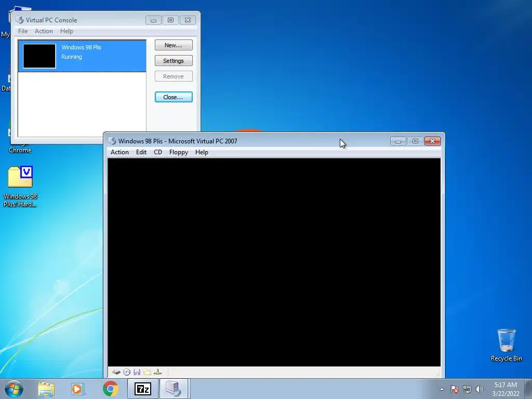Screen dimensions: 532x399
Task: Minimize the Windows 98 Plis VM window
Action: click(398, 141)
